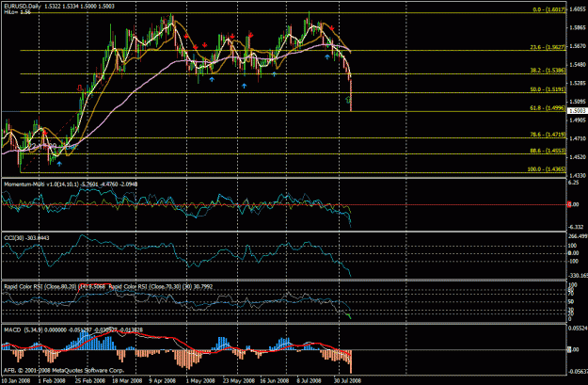Click the 9 Apr 2008 date label
This screenshot has height=385, width=588.
[x=162, y=380]
